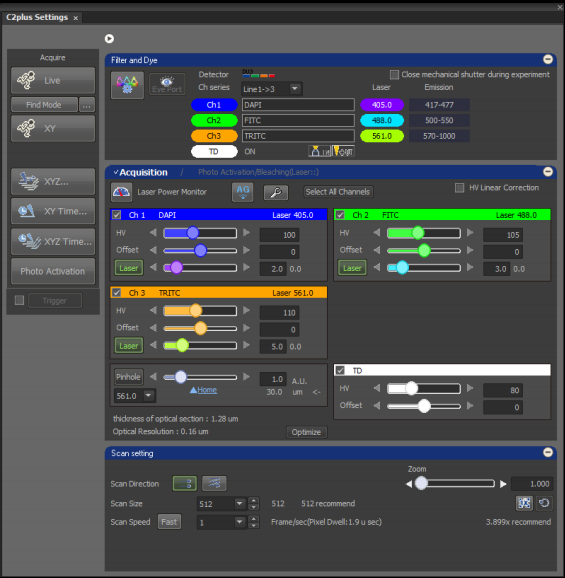The height and width of the screenshot is (578, 565).
Task: Open the wrench settings icon in Acquisition
Action: [276, 192]
